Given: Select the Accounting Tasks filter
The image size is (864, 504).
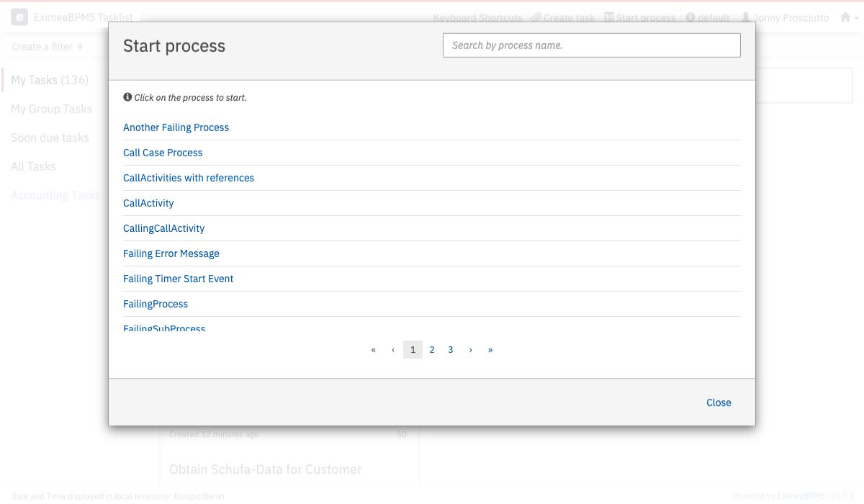Looking at the screenshot, I should [x=55, y=195].
